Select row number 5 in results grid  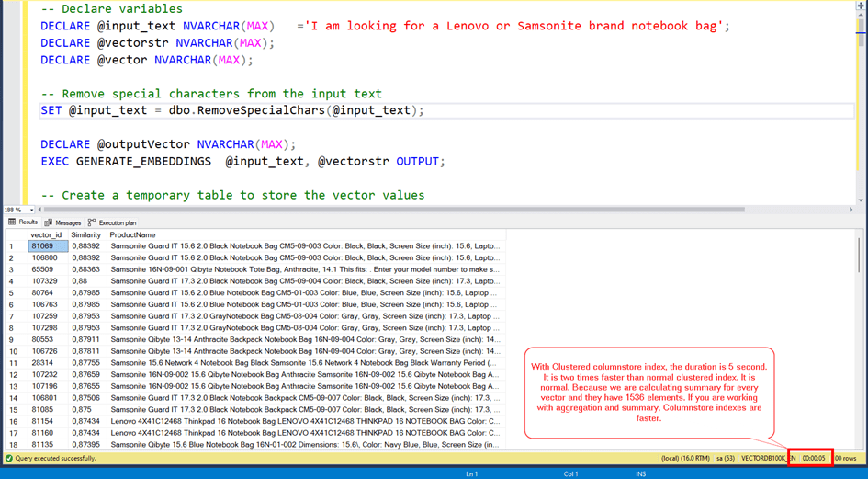click(x=14, y=292)
